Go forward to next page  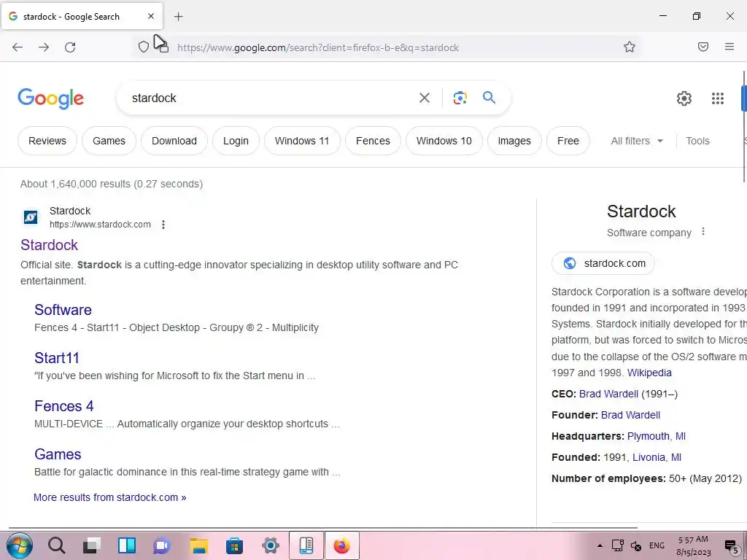(44, 47)
